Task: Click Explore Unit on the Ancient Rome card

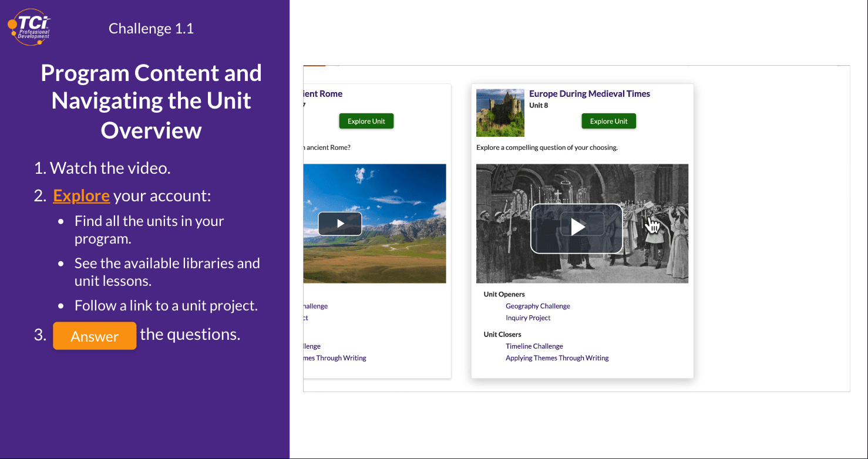Action: (x=366, y=122)
